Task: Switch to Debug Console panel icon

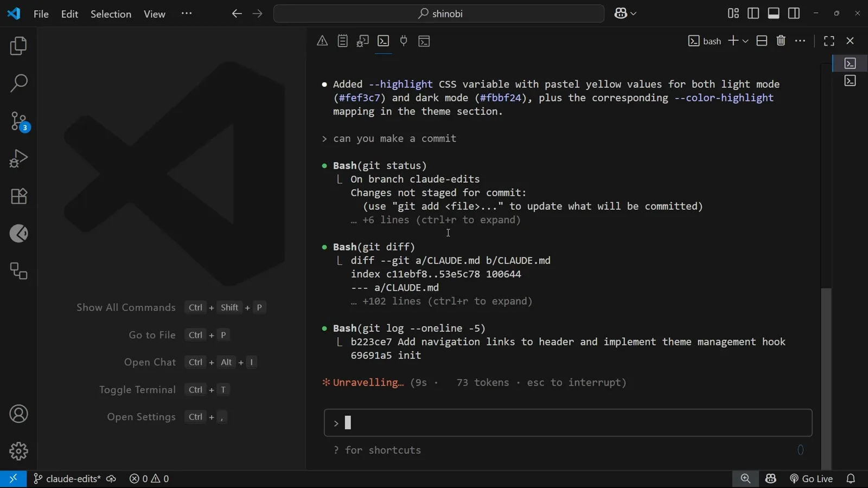Action: point(363,41)
